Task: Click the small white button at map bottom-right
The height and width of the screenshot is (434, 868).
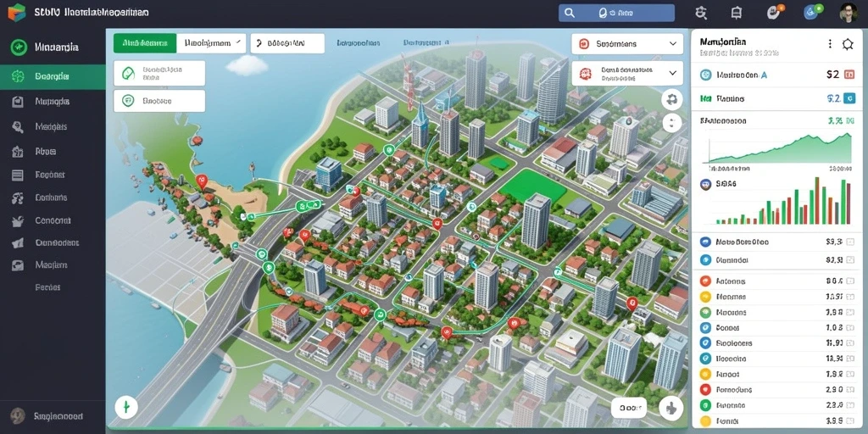Action: [629, 408]
